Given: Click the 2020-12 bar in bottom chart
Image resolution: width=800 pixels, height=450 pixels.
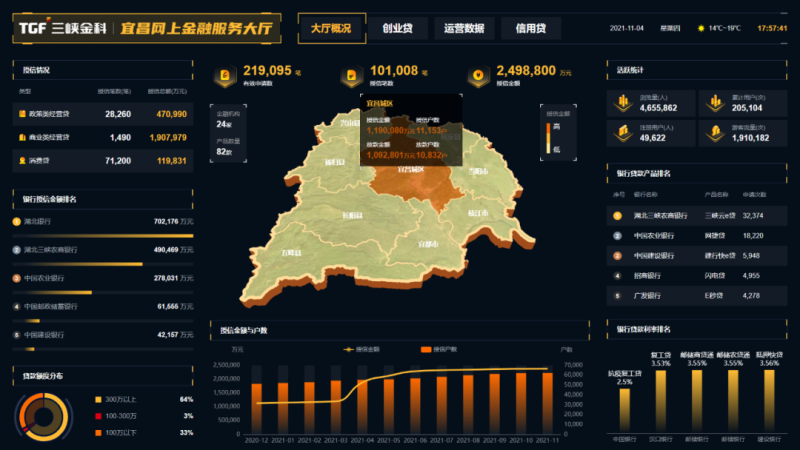Looking at the screenshot, I should coord(257,408).
